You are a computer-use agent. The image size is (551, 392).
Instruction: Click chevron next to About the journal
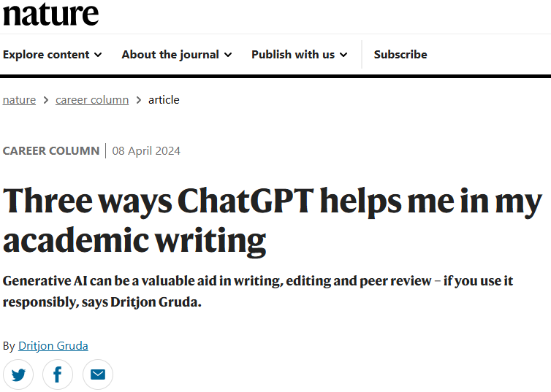pyautogui.click(x=228, y=55)
